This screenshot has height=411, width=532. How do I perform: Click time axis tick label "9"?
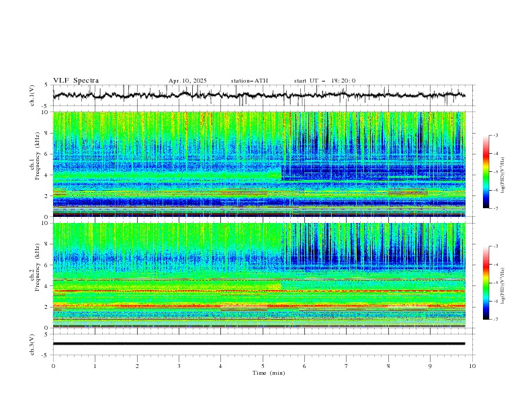click(430, 366)
